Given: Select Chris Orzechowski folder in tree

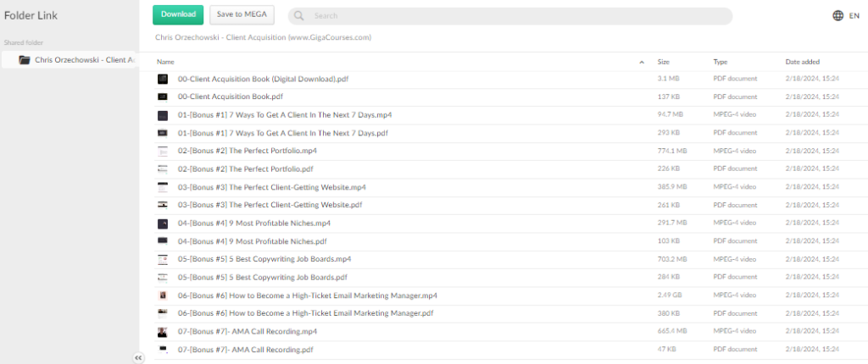Looking at the screenshot, I should tap(84, 60).
